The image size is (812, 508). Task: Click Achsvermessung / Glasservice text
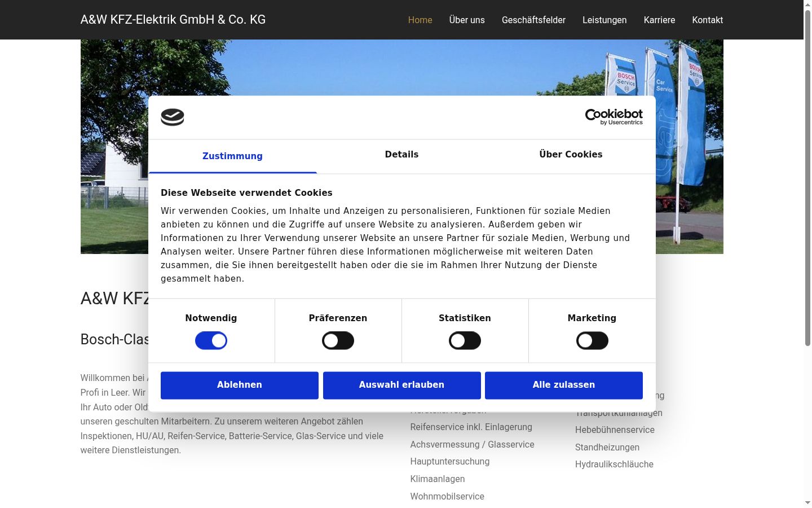(473, 445)
